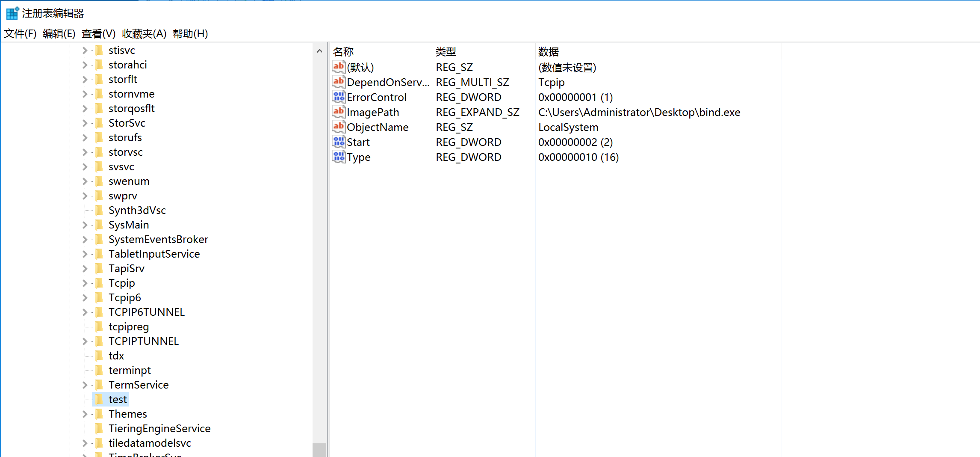This screenshot has width=980, height=457.
Task: Click the tree pane scrollbar thumb
Action: (319, 450)
